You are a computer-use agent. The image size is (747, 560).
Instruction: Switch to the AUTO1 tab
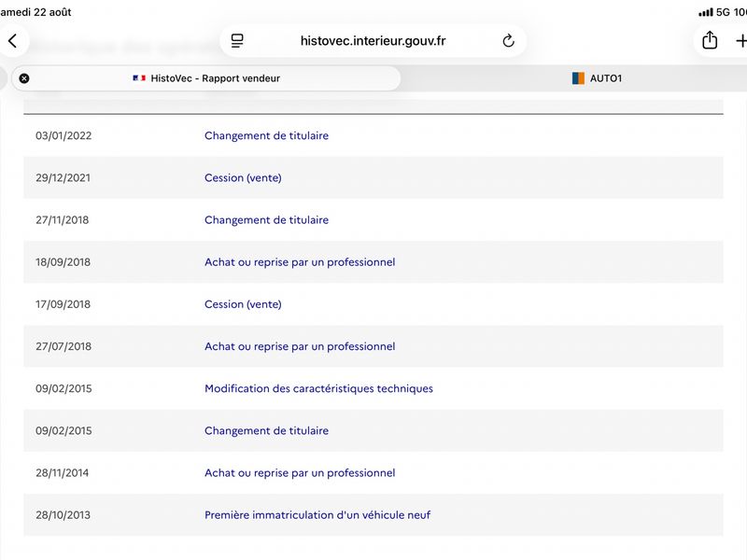coord(597,78)
